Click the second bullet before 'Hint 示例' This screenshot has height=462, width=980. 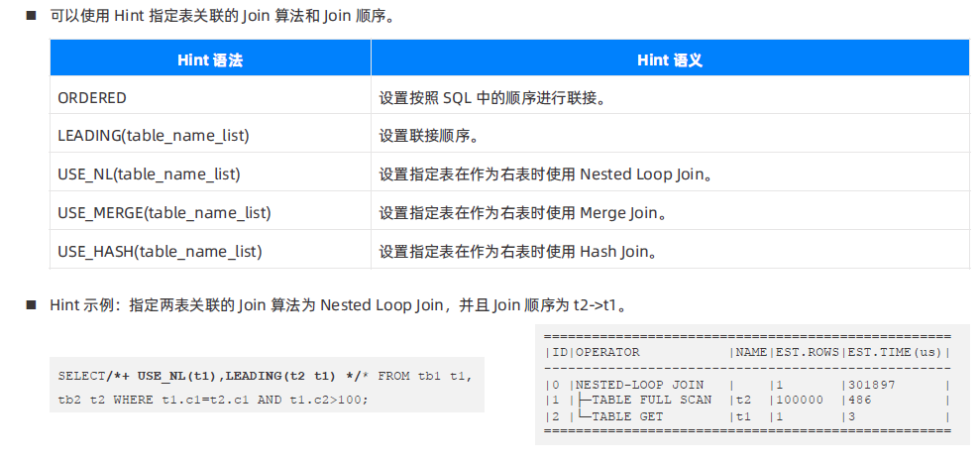[x=32, y=305]
